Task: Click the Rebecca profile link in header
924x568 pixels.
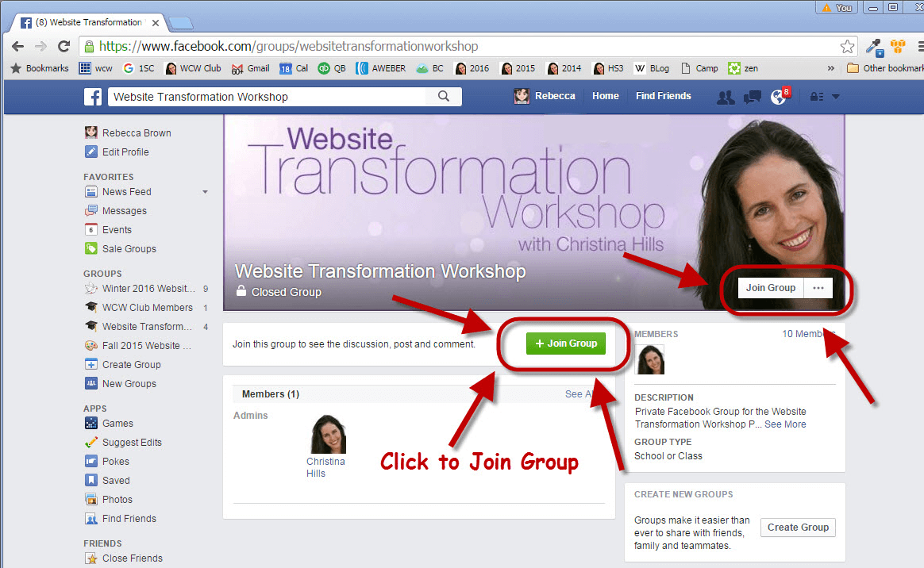Action: click(x=545, y=96)
